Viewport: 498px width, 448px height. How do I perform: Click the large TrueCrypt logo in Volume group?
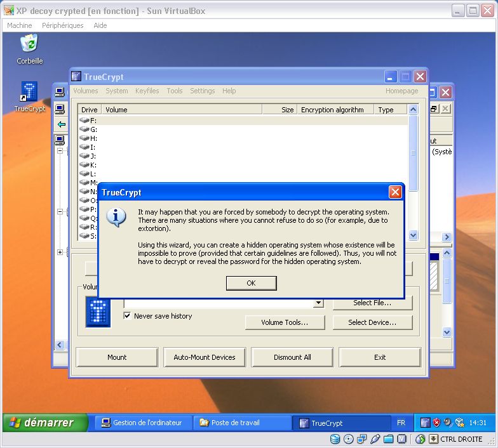pos(98,312)
